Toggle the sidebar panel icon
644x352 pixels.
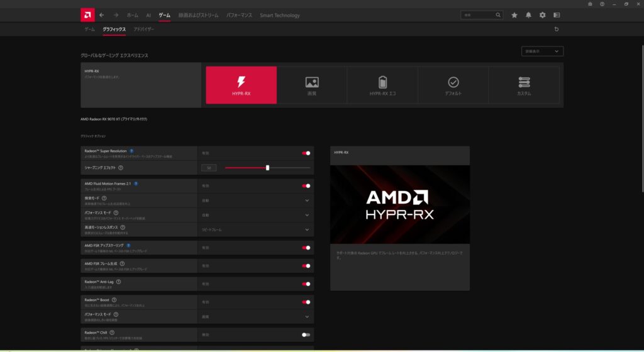coord(557,15)
